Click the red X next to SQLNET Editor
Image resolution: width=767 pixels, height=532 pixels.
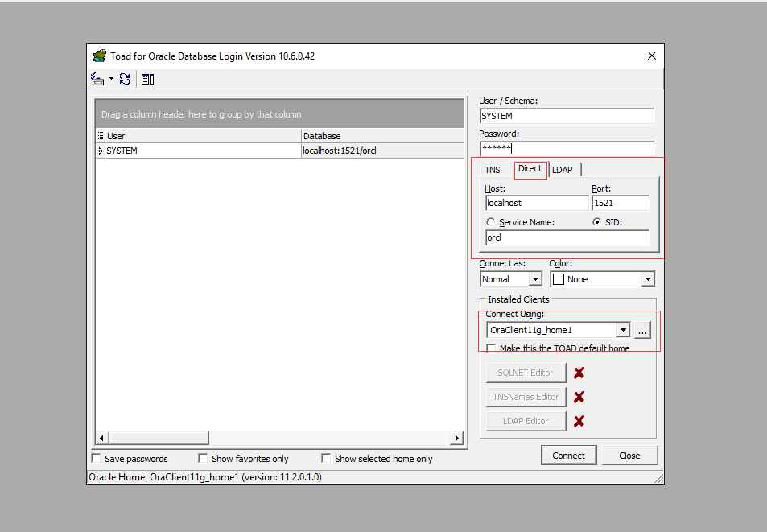pyautogui.click(x=579, y=373)
